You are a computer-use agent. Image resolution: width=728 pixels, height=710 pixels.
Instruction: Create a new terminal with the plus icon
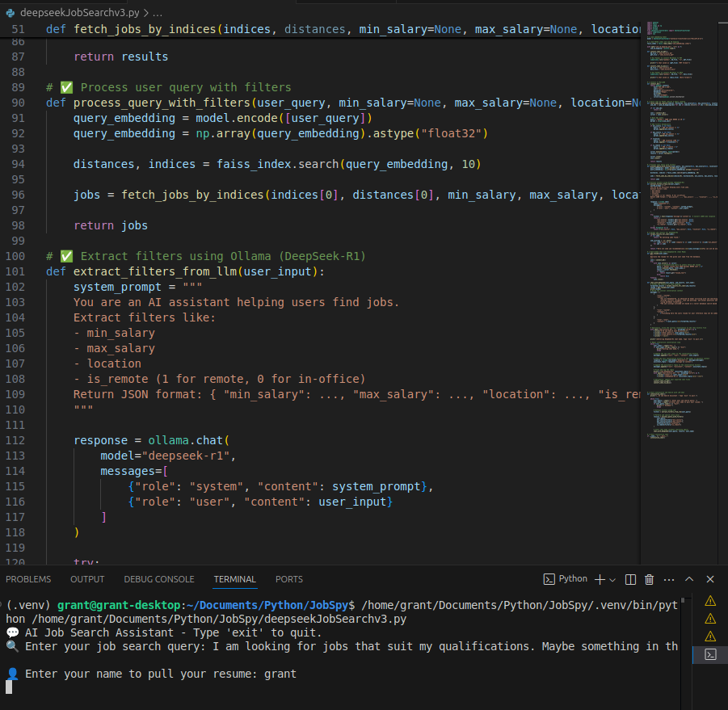(600, 579)
